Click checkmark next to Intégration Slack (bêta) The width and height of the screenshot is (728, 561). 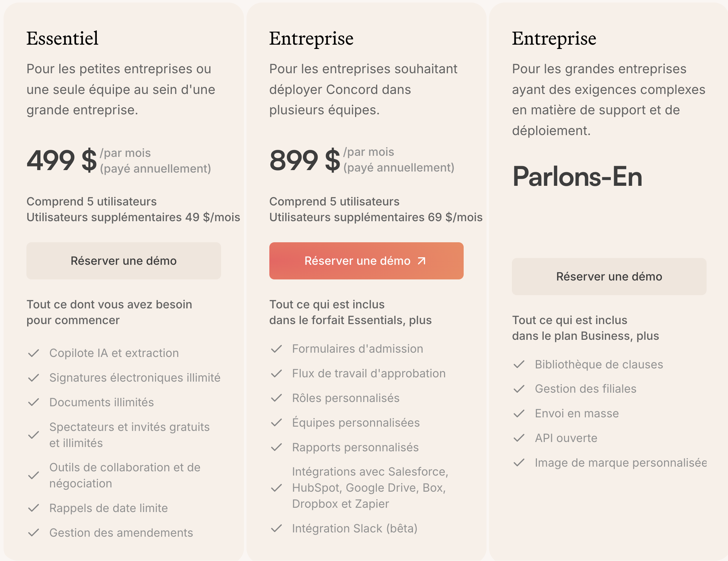[x=276, y=528]
